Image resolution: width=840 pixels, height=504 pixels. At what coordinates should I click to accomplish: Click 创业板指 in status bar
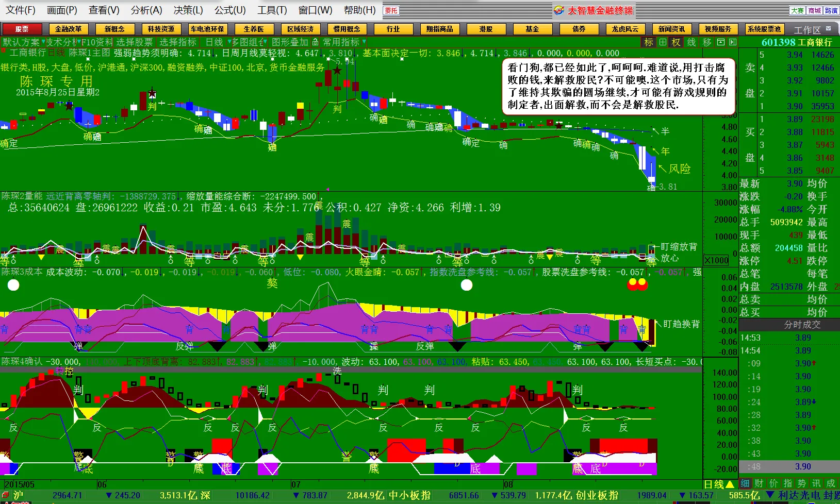[597, 495]
